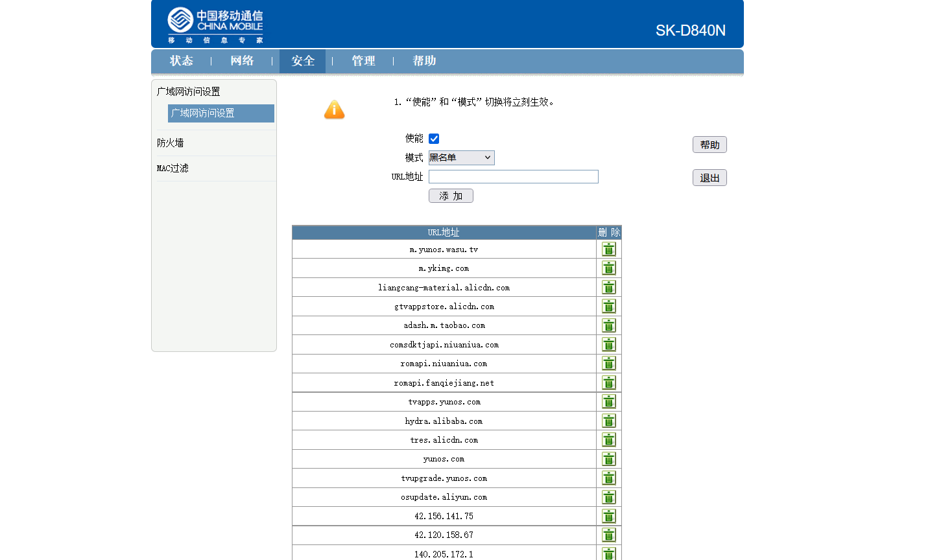Click the hydra.alibaba.com URL text
Viewport: 930px width, 560px height.
click(x=444, y=421)
